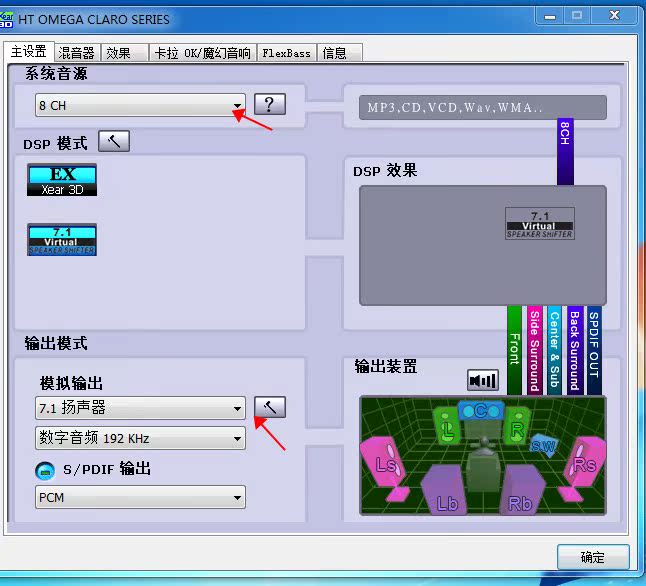Click the SPDIF OUT output bar
This screenshot has height=586, width=646.
[594, 350]
